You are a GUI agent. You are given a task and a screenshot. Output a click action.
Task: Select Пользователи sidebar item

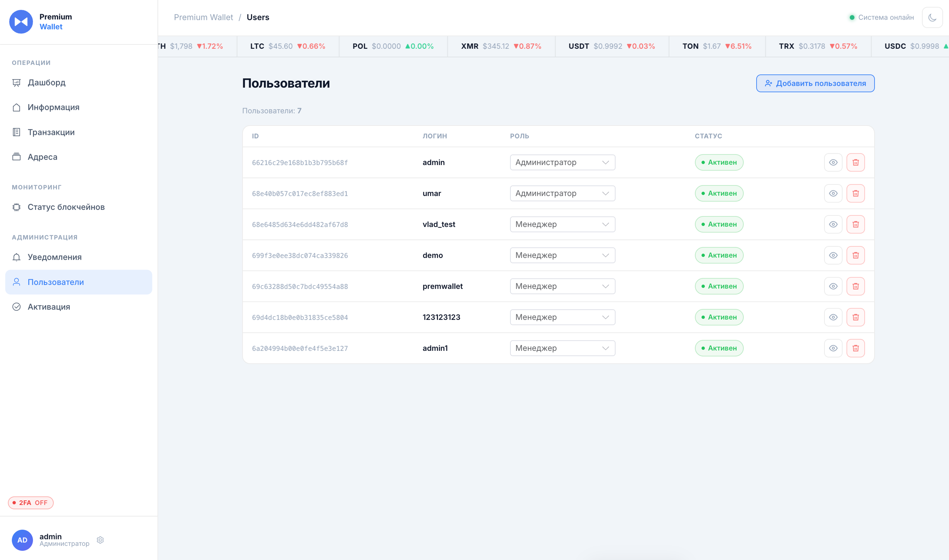click(78, 282)
